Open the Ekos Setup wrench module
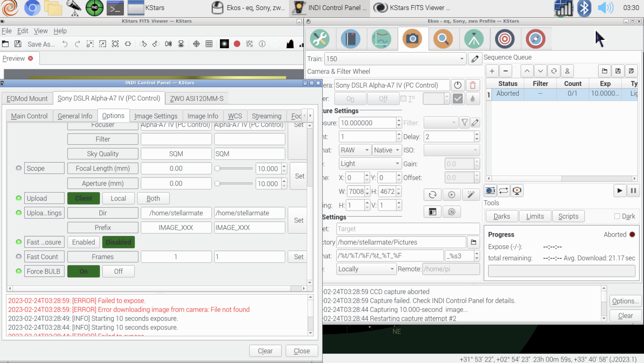The height and width of the screenshot is (363, 644). pos(320,39)
